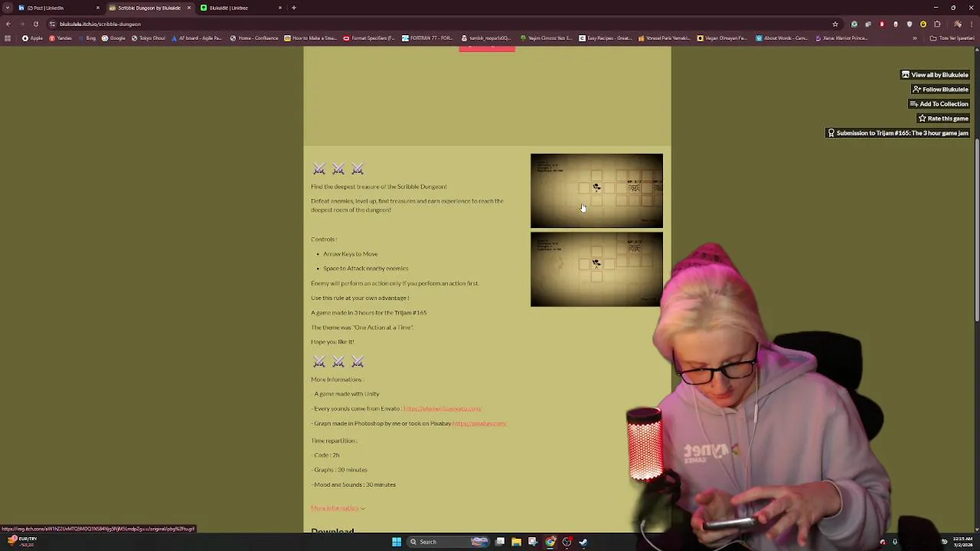The image size is (980, 551).
Task: Open the Yandex bookmark
Action: pos(60,38)
